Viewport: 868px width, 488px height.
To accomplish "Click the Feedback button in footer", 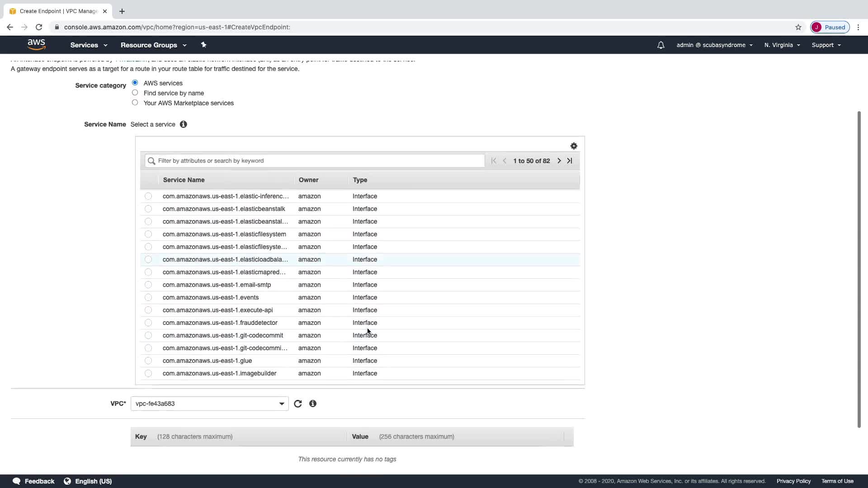I will [34, 481].
